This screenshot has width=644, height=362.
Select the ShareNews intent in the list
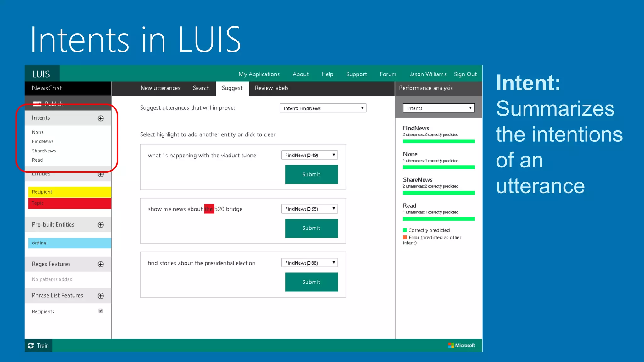pos(44,151)
